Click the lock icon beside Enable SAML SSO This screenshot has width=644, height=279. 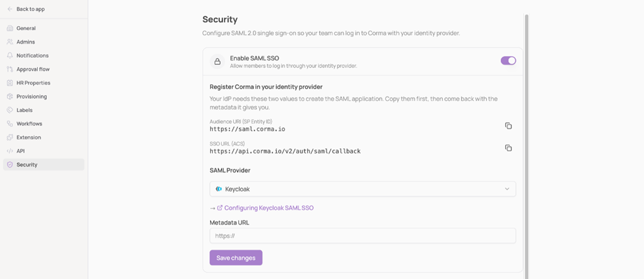click(x=217, y=61)
